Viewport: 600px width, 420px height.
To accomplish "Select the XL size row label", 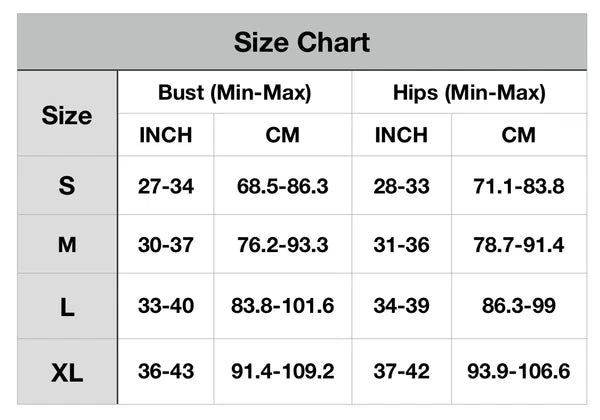I will point(67,372).
